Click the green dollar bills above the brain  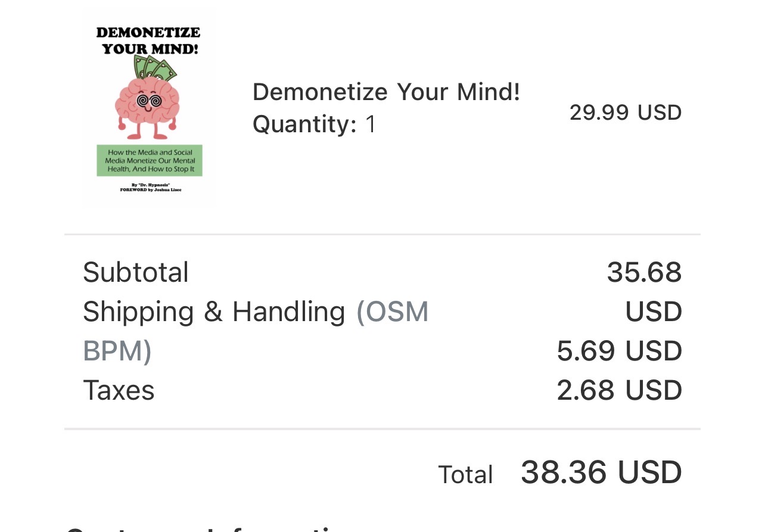[x=156, y=69]
